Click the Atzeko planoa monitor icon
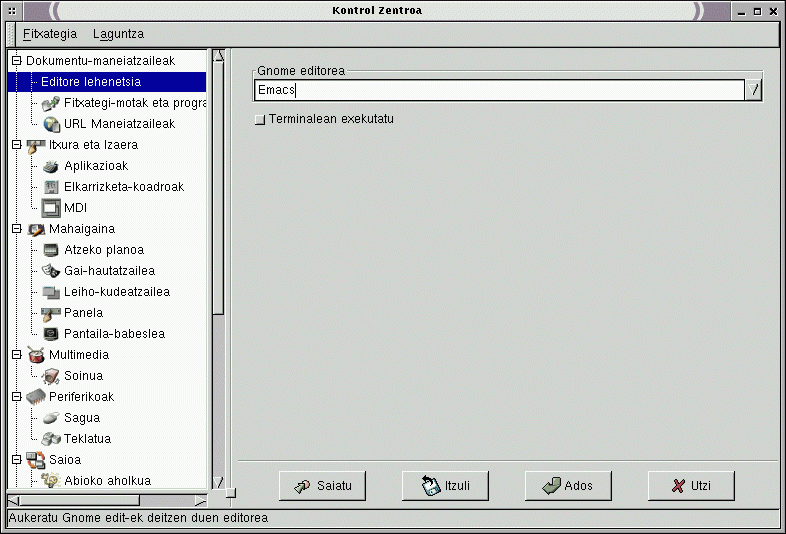The height and width of the screenshot is (534, 786). click(51, 250)
